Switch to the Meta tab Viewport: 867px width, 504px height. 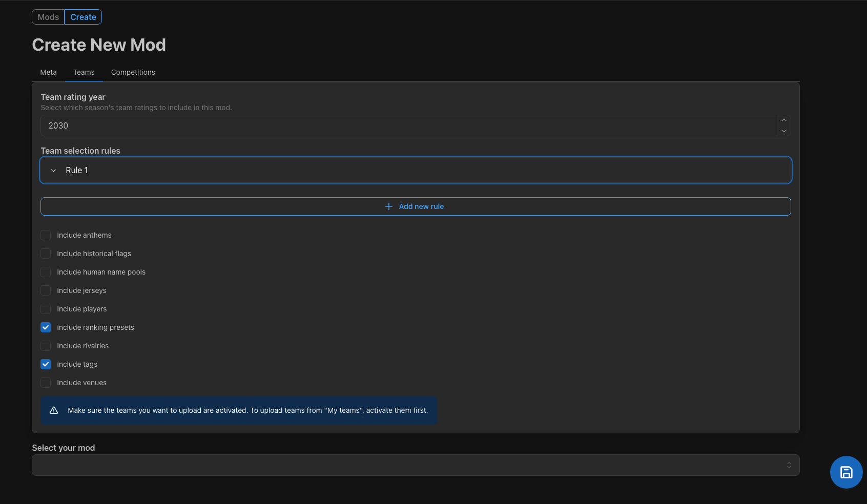(x=49, y=72)
